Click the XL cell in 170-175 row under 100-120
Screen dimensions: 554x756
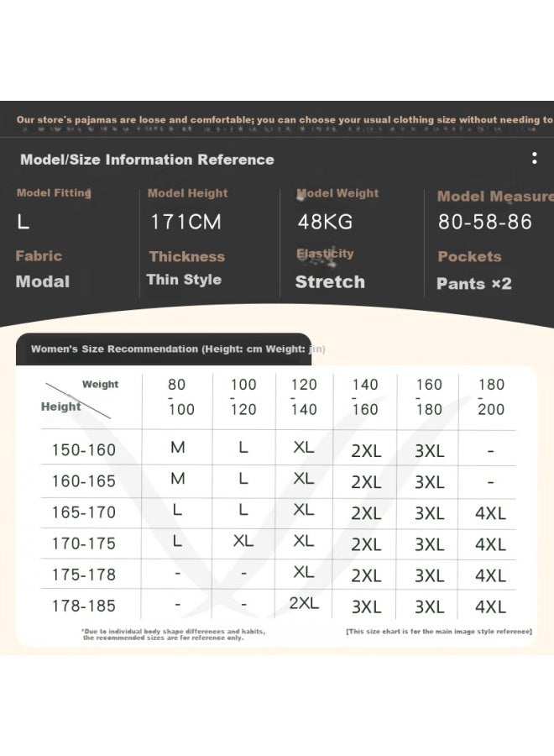[243, 541]
